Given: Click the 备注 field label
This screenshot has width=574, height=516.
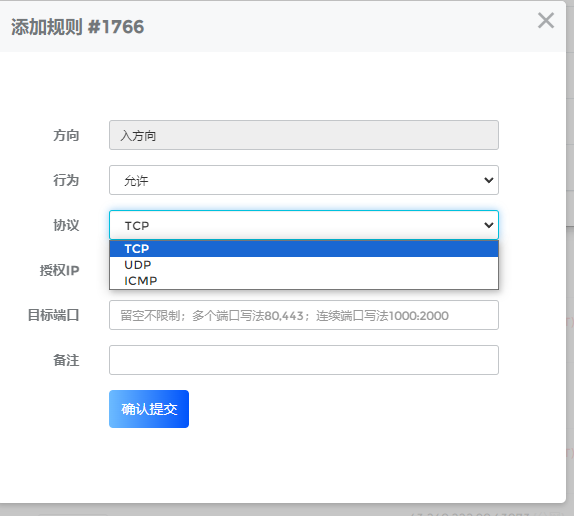Looking at the screenshot, I should 66,360.
